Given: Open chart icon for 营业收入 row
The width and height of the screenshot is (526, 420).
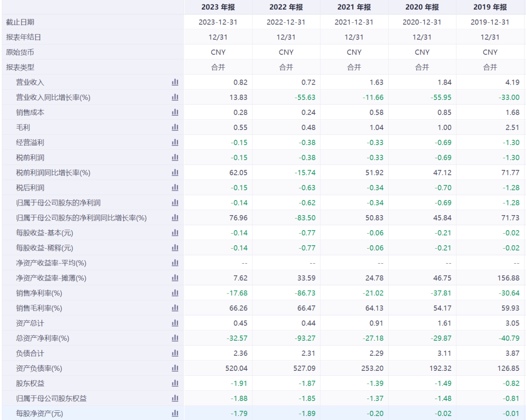Looking at the screenshot, I should point(175,82).
